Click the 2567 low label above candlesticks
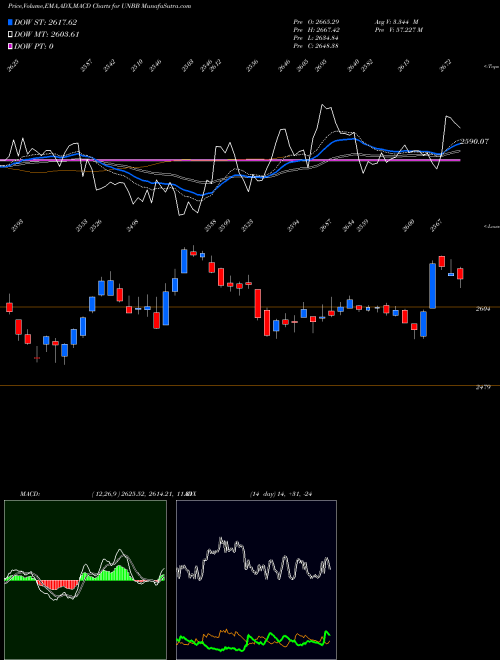Screen dimensions: 500x660 [x=434, y=225]
